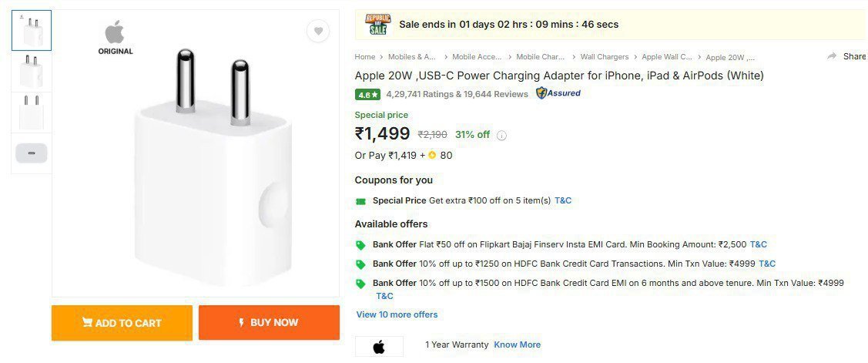Click the Apple brand logo box
Screen dimensions: 868x363
coord(379,346)
